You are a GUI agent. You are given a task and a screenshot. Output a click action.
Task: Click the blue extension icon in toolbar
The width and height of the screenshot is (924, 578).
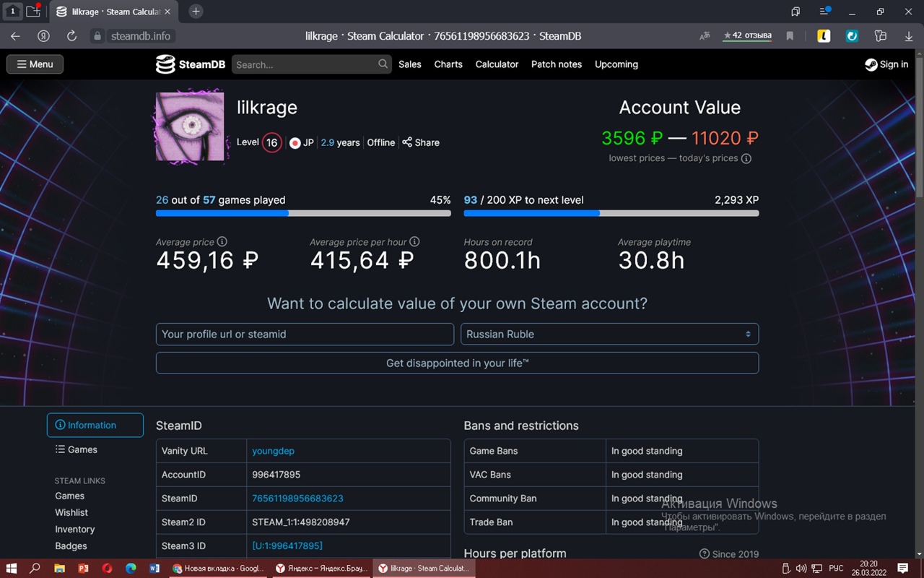coord(852,36)
